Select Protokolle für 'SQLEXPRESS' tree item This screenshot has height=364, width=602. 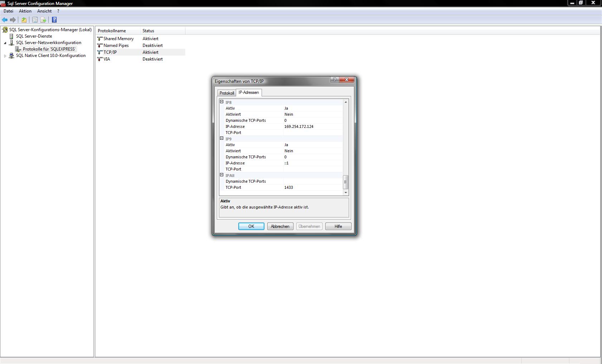[49, 49]
